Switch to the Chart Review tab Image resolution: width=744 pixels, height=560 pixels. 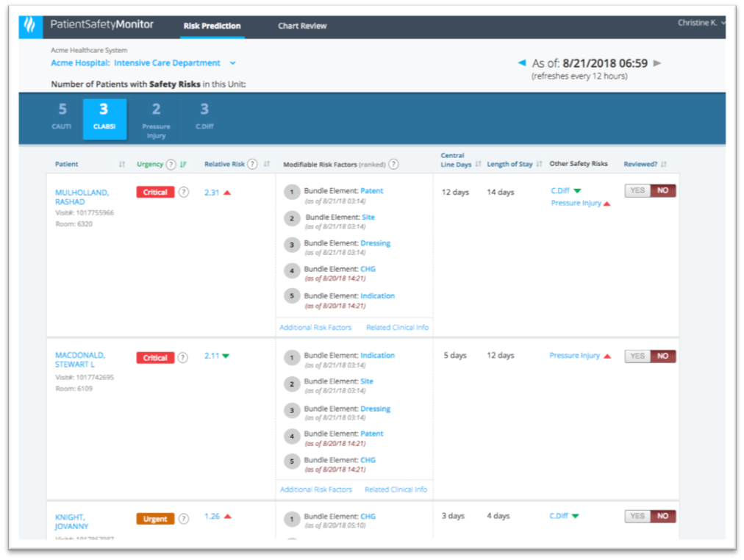[302, 25]
